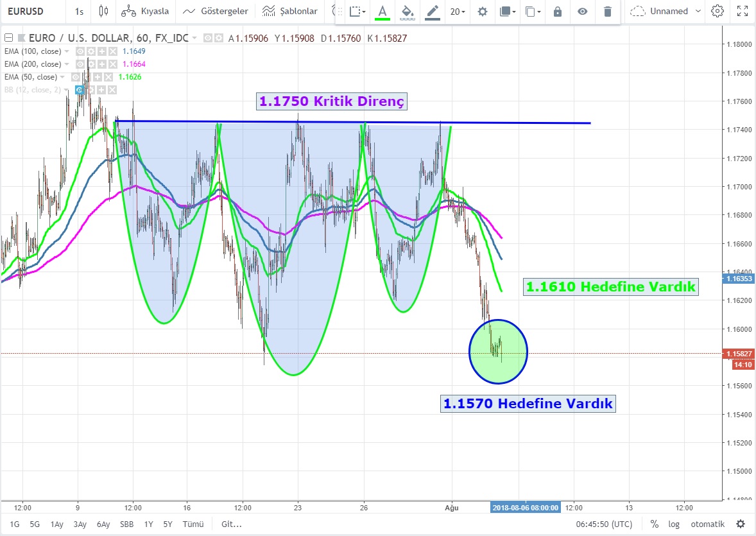Click the Kıyasla compare symbol button
Viewport: 756px width, 536px height.
(x=145, y=11)
